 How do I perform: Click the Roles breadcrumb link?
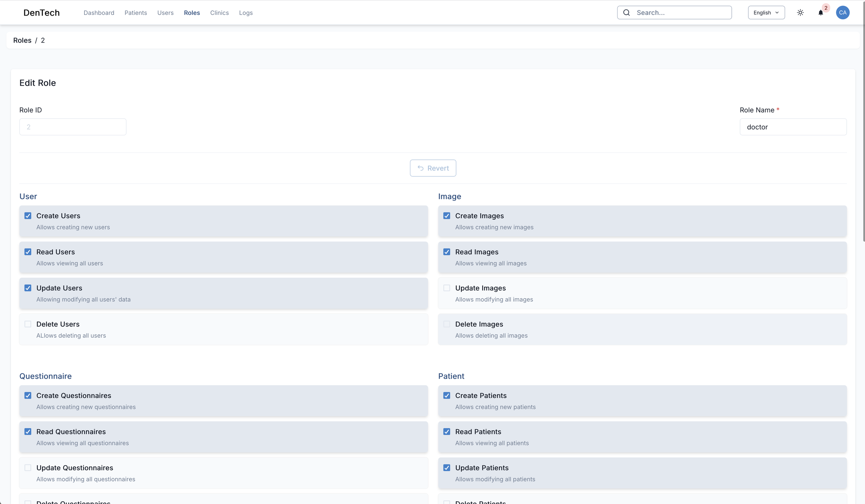click(22, 40)
